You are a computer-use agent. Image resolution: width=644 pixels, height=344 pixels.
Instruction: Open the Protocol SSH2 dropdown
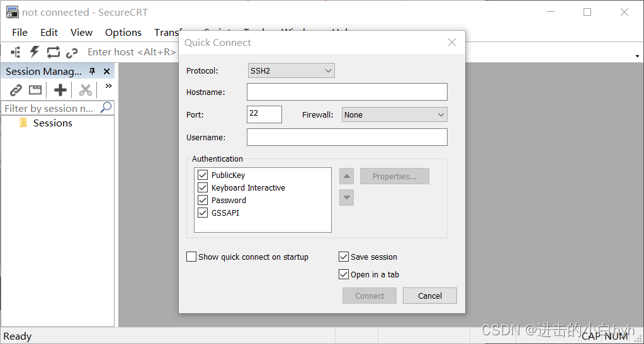coord(291,70)
